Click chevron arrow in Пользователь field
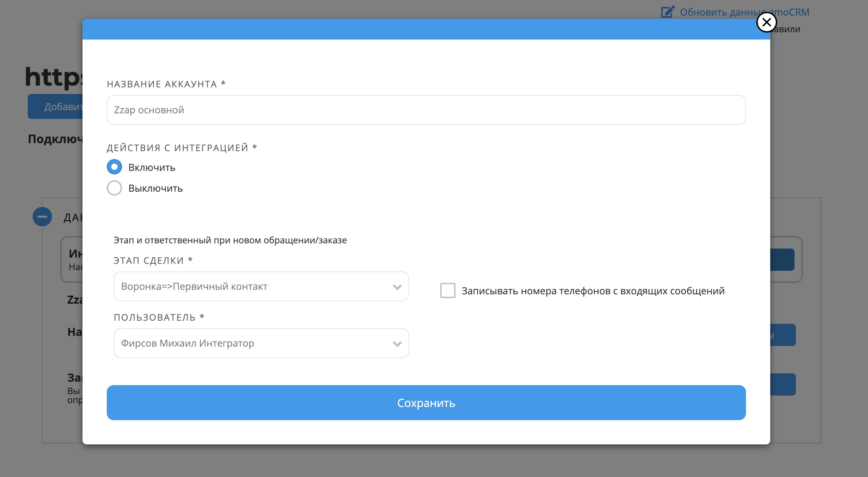Viewport: 868px width, 477px height. 397,344
